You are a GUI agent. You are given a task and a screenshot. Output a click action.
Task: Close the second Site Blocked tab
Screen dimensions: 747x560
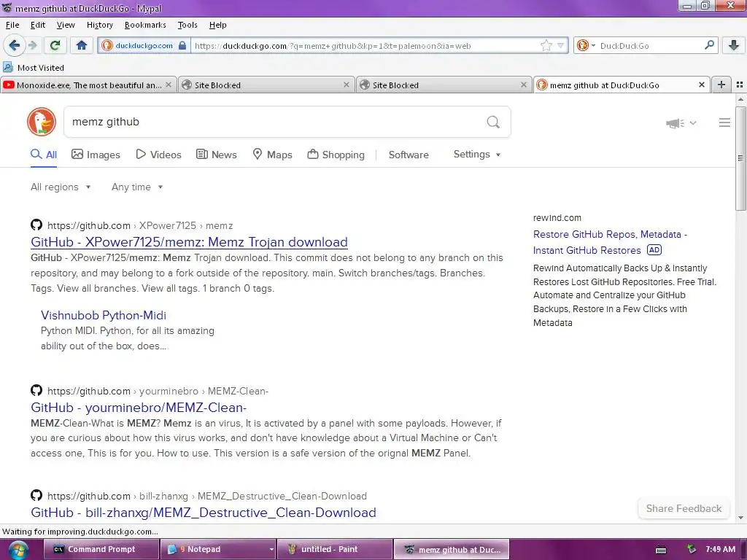pos(524,85)
